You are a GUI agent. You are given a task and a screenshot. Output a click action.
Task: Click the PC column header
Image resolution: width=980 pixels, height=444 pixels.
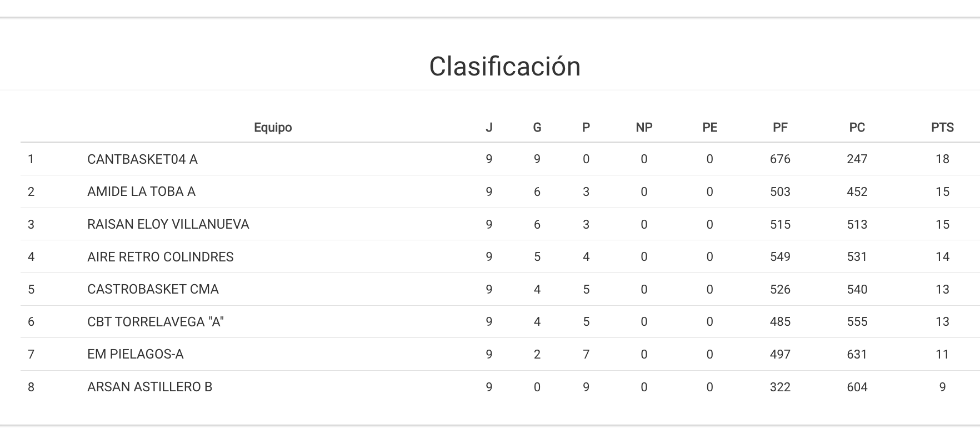pos(857,128)
